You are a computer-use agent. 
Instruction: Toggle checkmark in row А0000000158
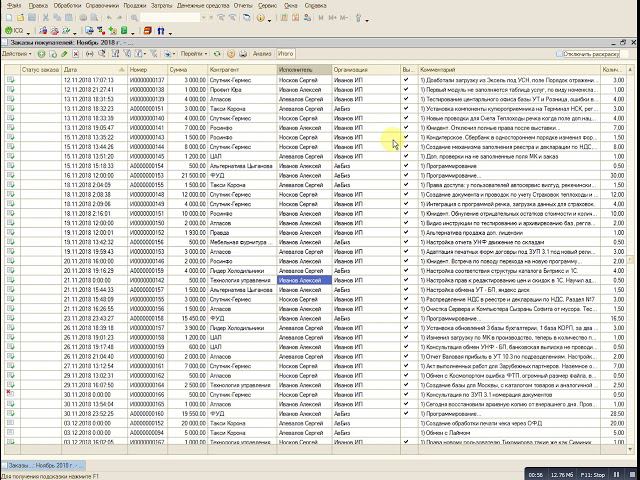pos(406,318)
